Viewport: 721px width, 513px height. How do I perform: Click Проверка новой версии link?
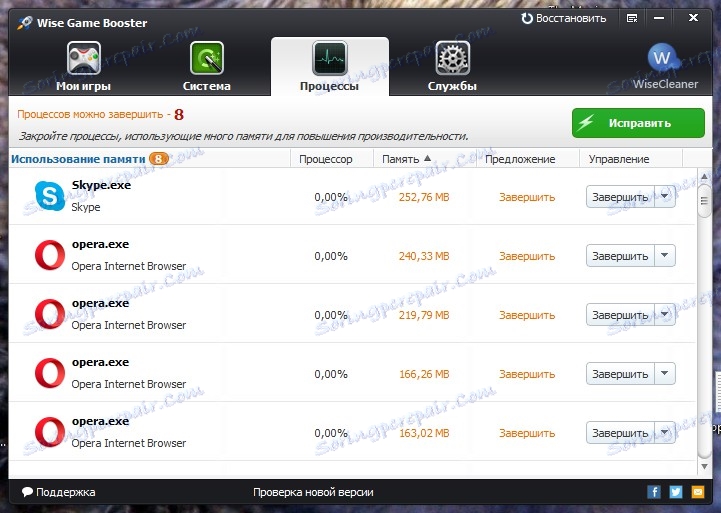(x=313, y=492)
